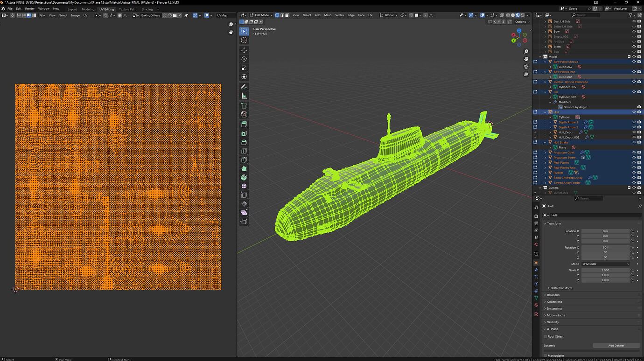Image resolution: width=644 pixels, height=361 pixels.
Task: Click the Scale Z value field
Action: 605,280
